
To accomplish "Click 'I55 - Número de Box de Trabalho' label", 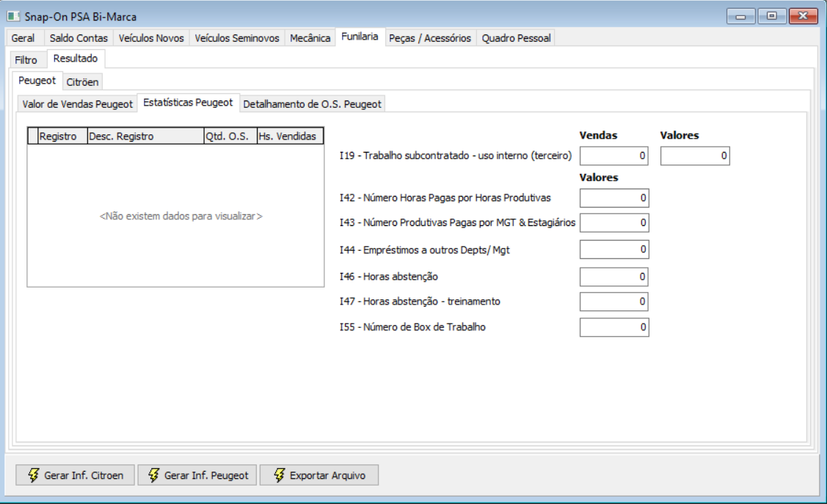I will [412, 327].
